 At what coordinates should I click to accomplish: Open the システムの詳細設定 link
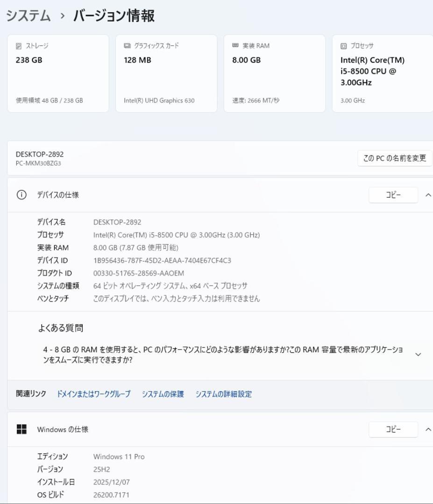(224, 394)
